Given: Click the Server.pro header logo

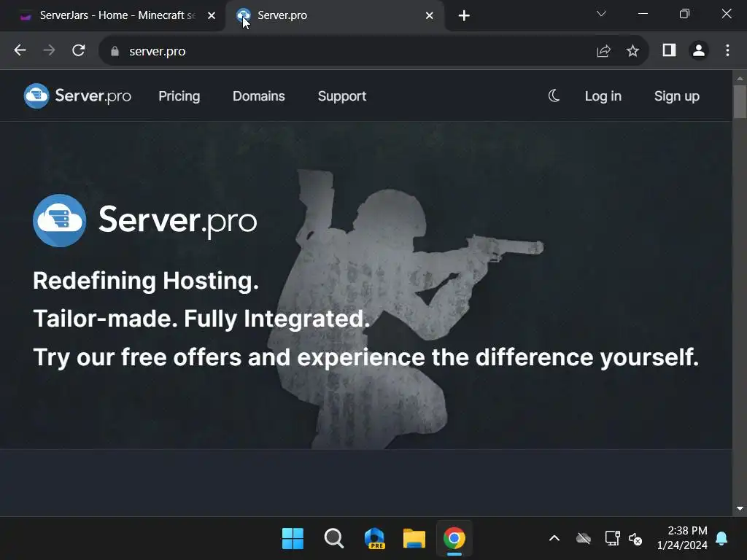Looking at the screenshot, I should point(77,96).
